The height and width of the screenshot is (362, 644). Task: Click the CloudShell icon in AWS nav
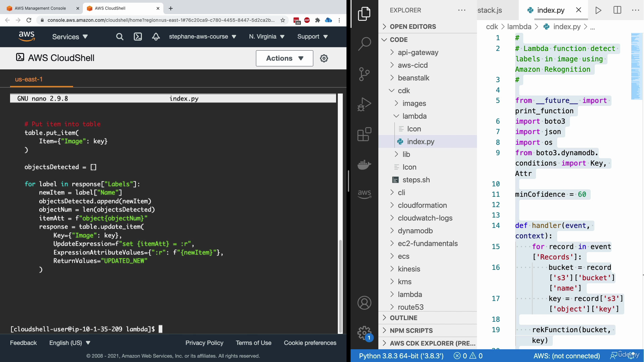(x=138, y=37)
